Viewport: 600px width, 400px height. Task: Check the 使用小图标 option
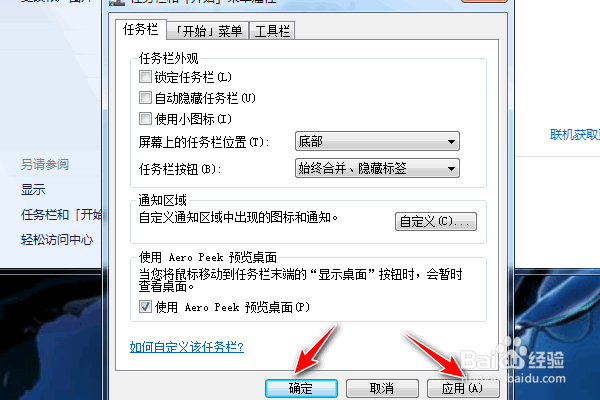[145, 118]
